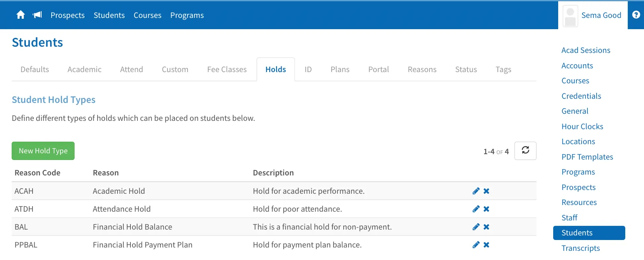This screenshot has width=644, height=260.
Task: Edit the Financial Hold Payment Plan row
Action: (476, 245)
